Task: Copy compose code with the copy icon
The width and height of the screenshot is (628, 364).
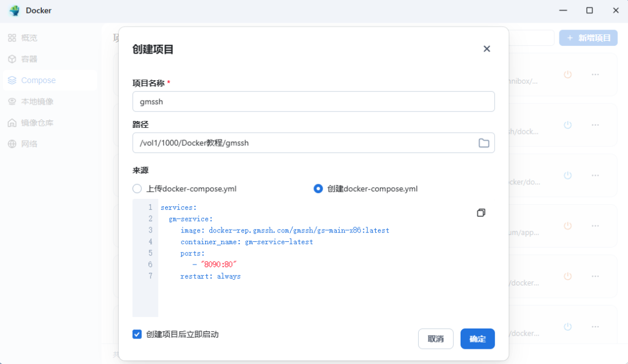Action: pyautogui.click(x=481, y=213)
